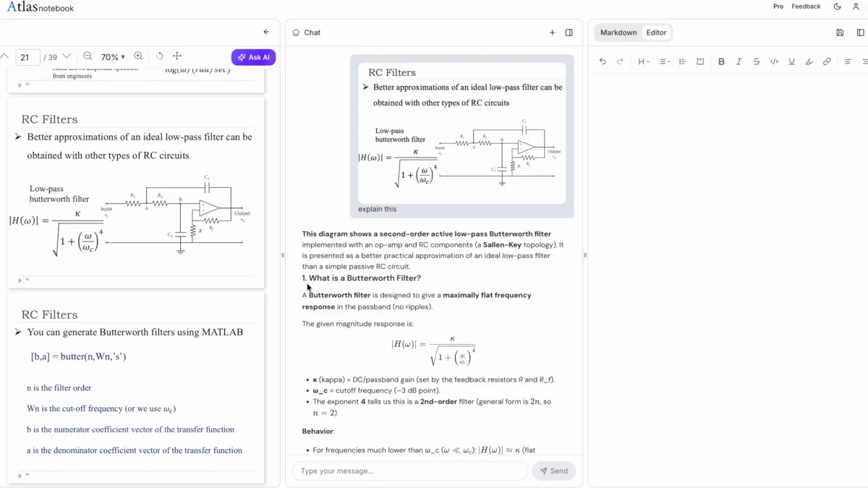Undo the last edit
868x488 pixels.
tap(603, 61)
